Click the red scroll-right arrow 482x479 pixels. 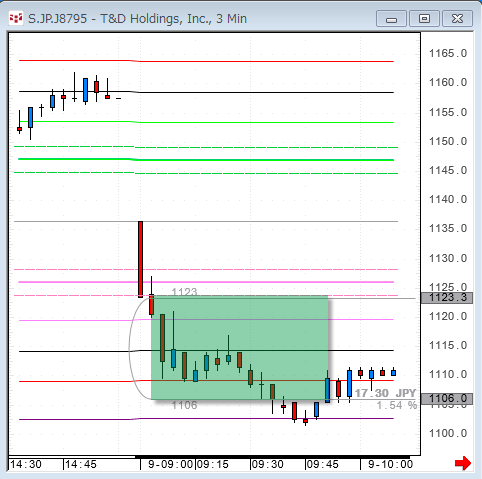point(463,463)
